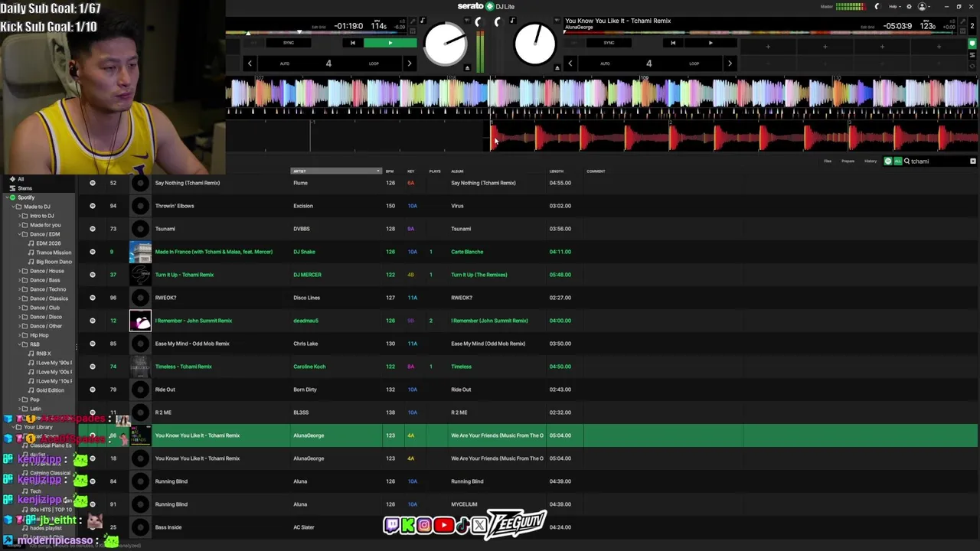Sort by PLAYS column header
Viewport: 980px width, 551px height.
(435, 171)
